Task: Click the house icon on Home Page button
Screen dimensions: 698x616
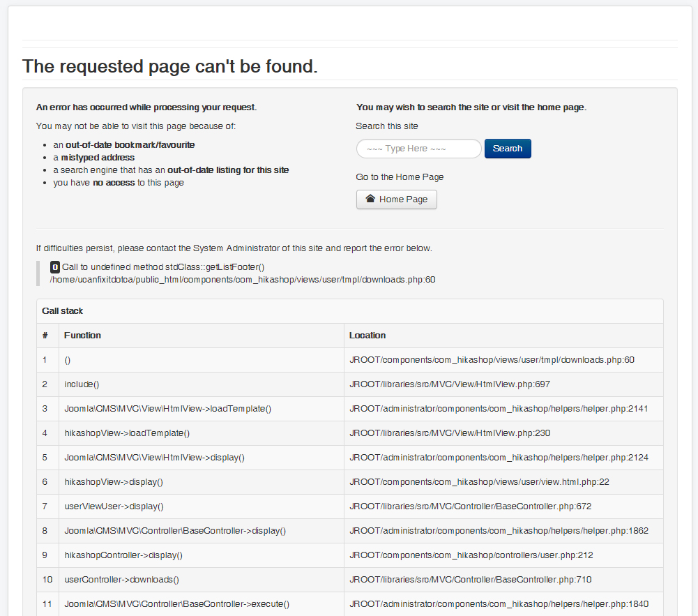Action: pos(370,199)
